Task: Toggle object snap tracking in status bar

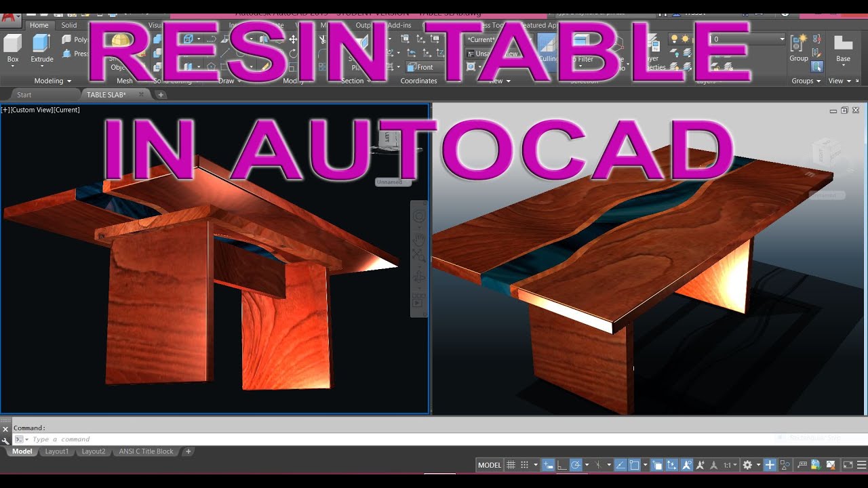Action: coord(621,465)
